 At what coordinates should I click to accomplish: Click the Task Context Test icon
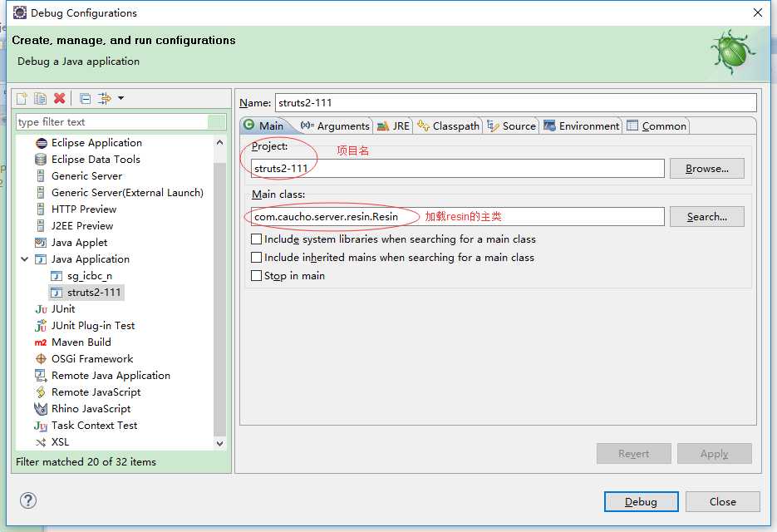pos(41,426)
